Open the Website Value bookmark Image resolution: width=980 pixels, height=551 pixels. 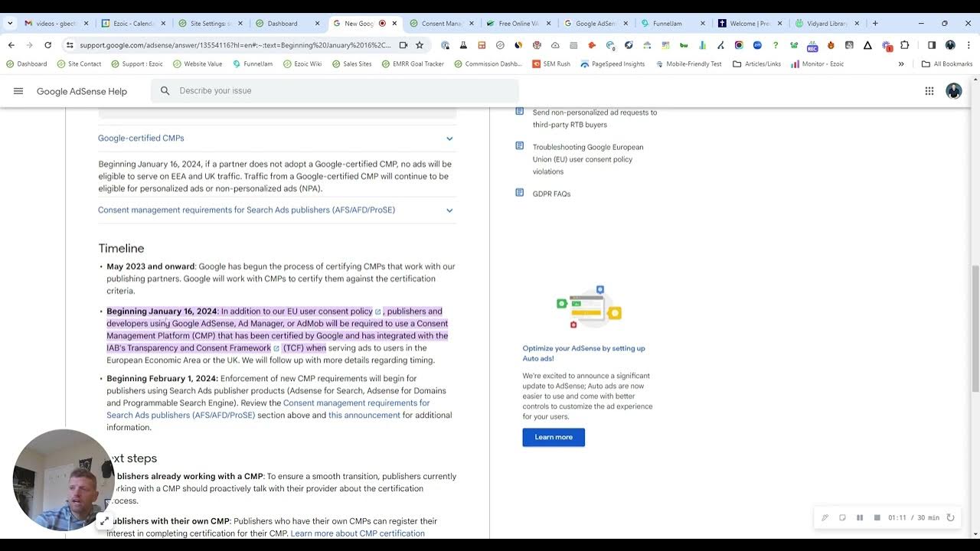(197, 64)
